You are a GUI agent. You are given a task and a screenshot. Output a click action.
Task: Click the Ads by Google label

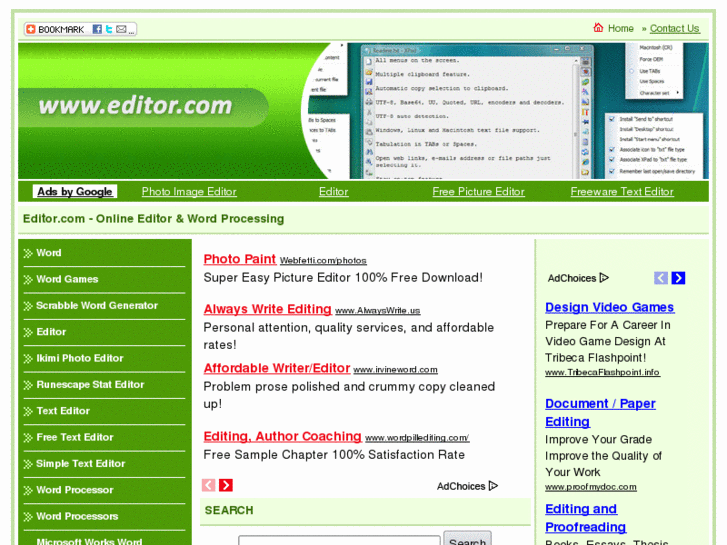tap(75, 192)
